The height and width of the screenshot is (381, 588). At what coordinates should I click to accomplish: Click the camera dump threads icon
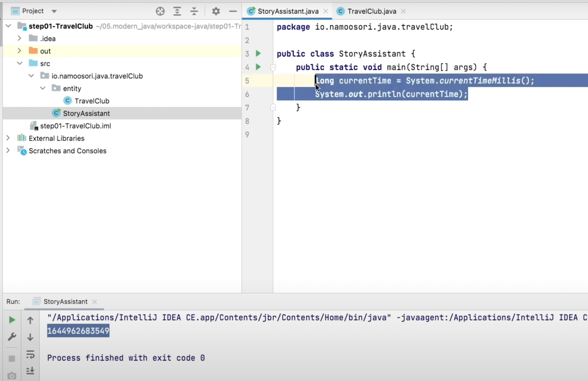point(12,376)
